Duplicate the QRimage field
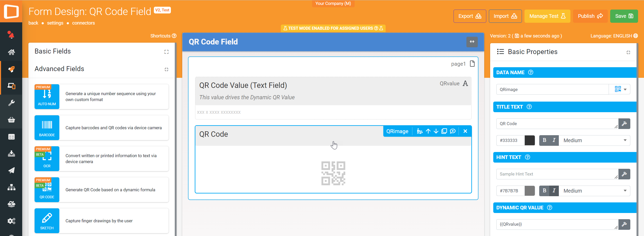Screen dimensions: 644x236 point(444,131)
